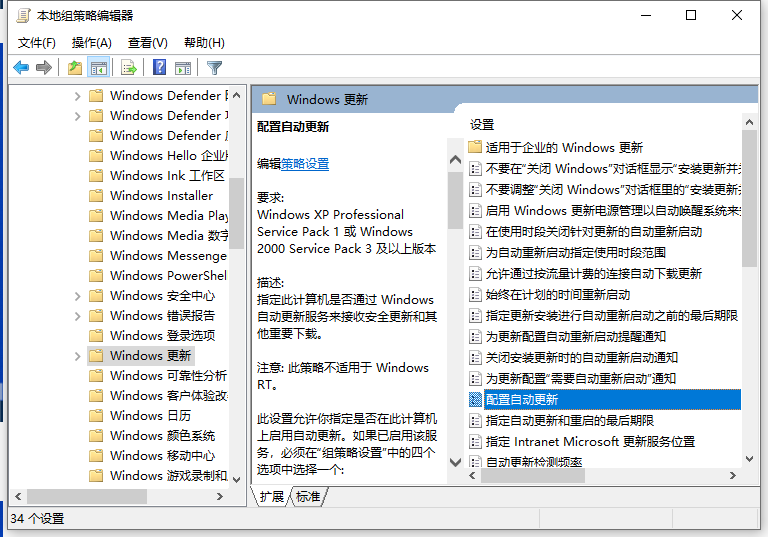Select 为更新配置自动重新启动提醒通知 setting
768x537 pixels.
(576, 337)
